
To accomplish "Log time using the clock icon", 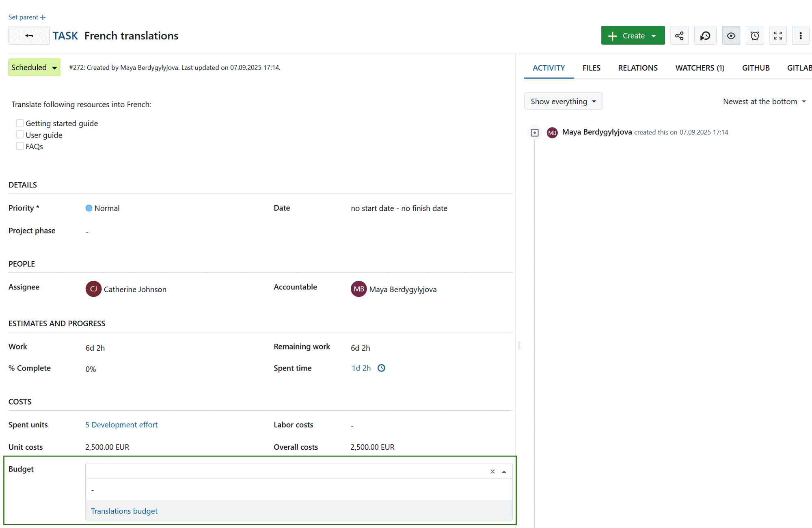I will pos(381,368).
